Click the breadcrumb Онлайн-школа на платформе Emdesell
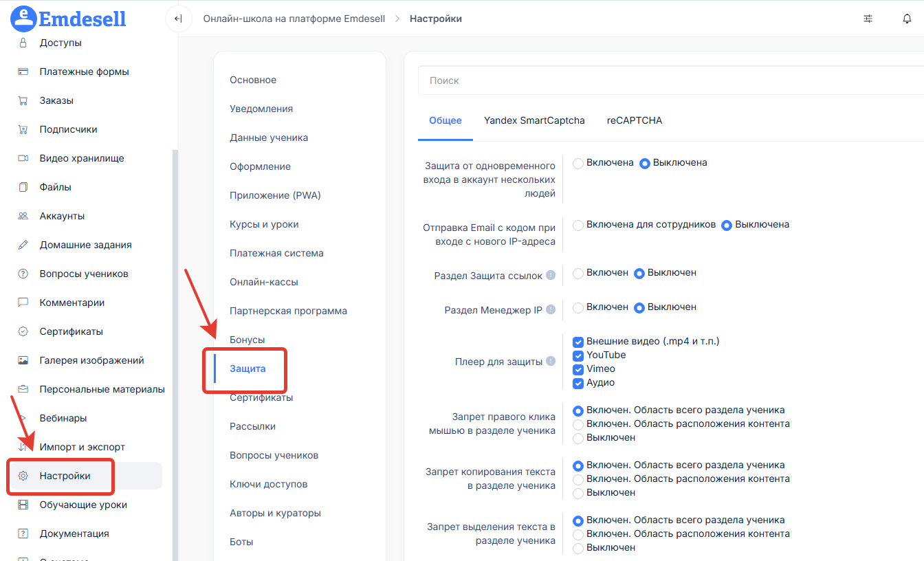This screenshot has width=924, height=561. [x=294, y=19]
